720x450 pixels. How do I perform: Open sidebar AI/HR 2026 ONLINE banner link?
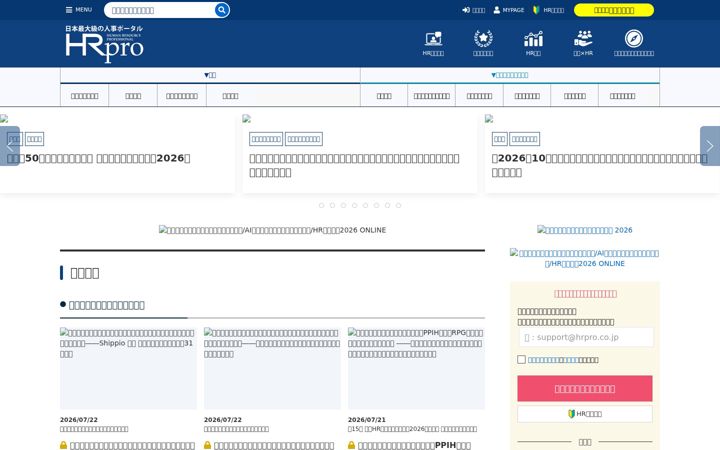click(585, 258)
